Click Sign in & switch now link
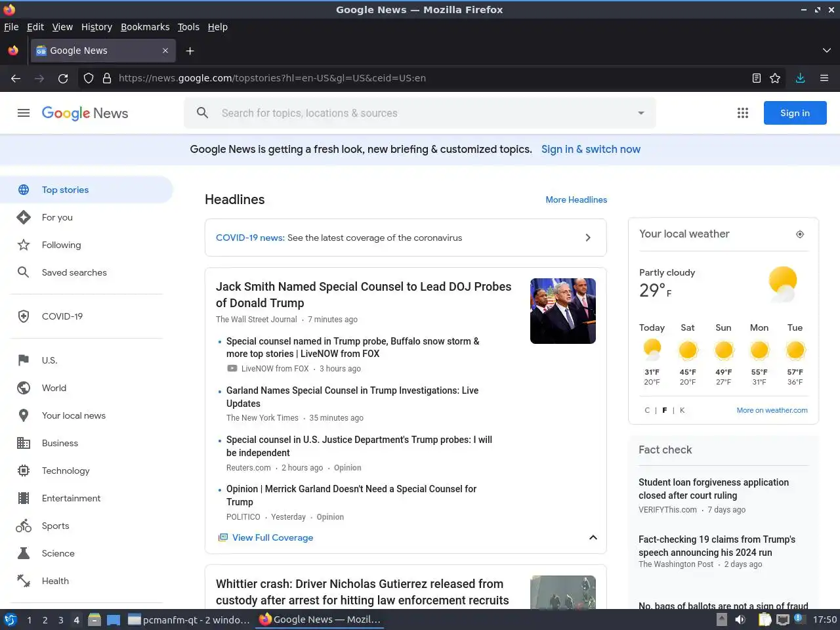Viewport: 840px width, 630px height. 591,149
